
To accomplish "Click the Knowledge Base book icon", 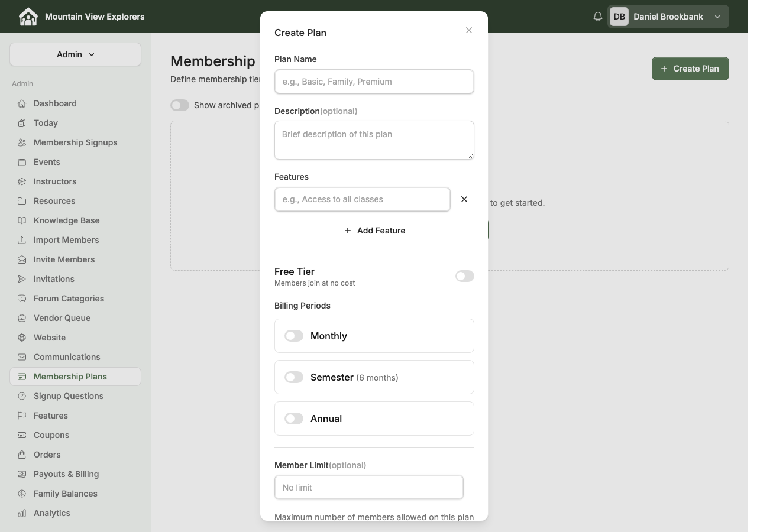I will pyautogui.click(x=22, y=220).
